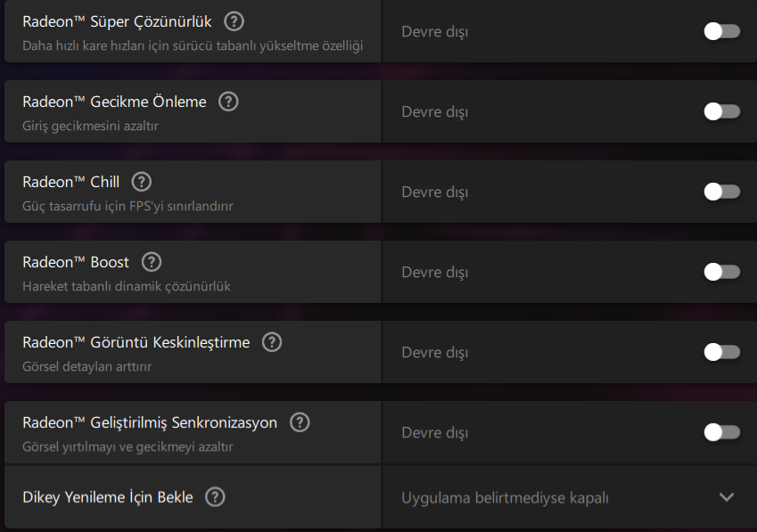Click help icon beside Görüntü Keskinleştirme

click(x=272, y=342)
